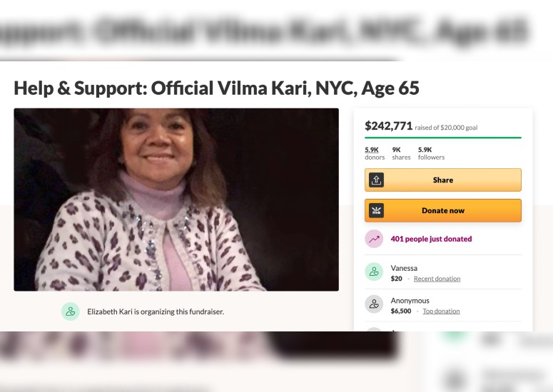Click Vanessa's donor name
This screenshot has height=392, width=553.
coord(404,268)
